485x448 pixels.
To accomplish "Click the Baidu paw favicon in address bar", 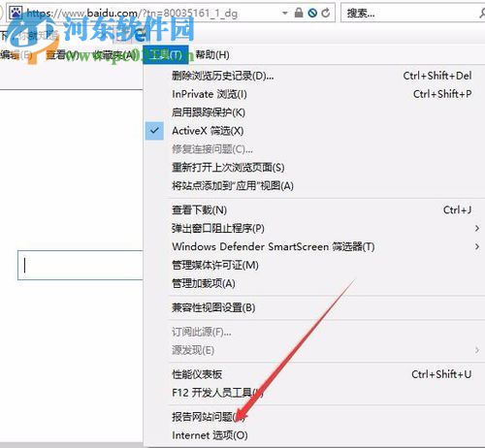I will pos(16,13).
